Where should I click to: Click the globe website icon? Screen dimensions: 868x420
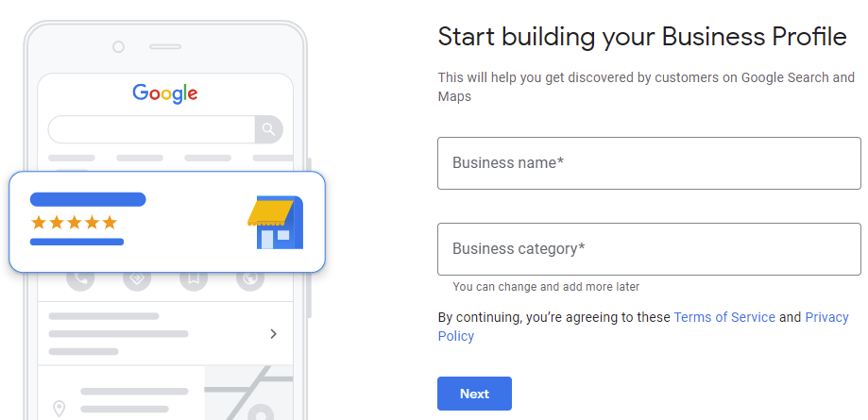(250, 278)
